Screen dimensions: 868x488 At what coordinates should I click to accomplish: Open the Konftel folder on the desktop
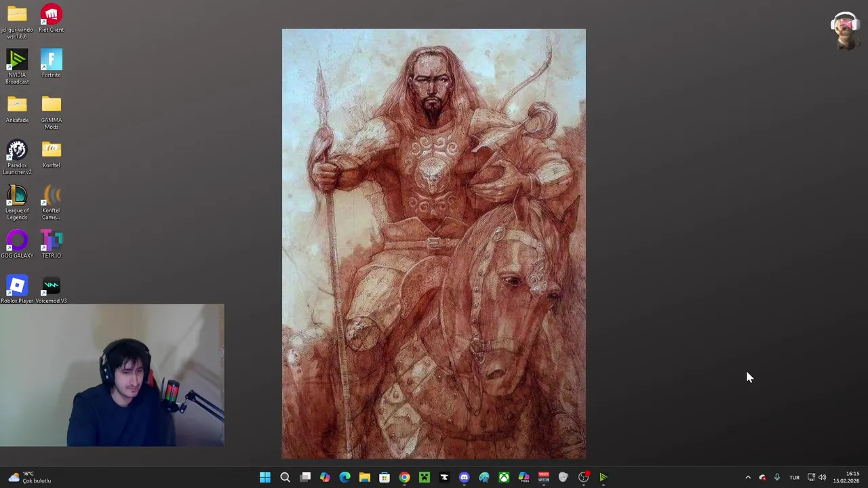[x=51, y=154]
